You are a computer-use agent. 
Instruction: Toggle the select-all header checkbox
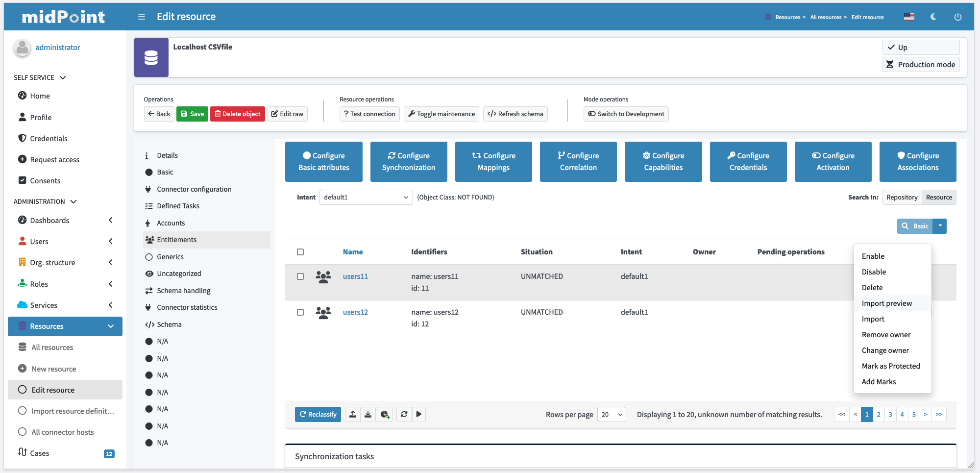pos(300,252)
